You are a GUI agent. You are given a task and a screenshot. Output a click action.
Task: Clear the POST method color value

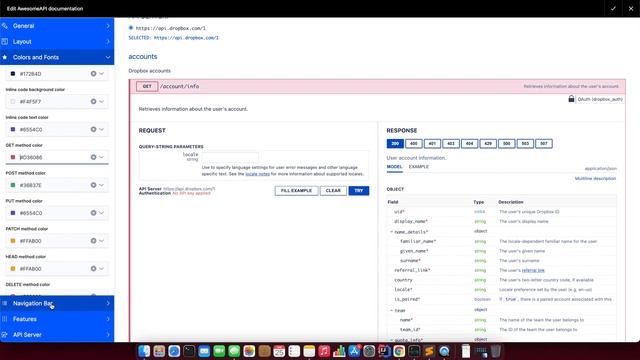93,185
